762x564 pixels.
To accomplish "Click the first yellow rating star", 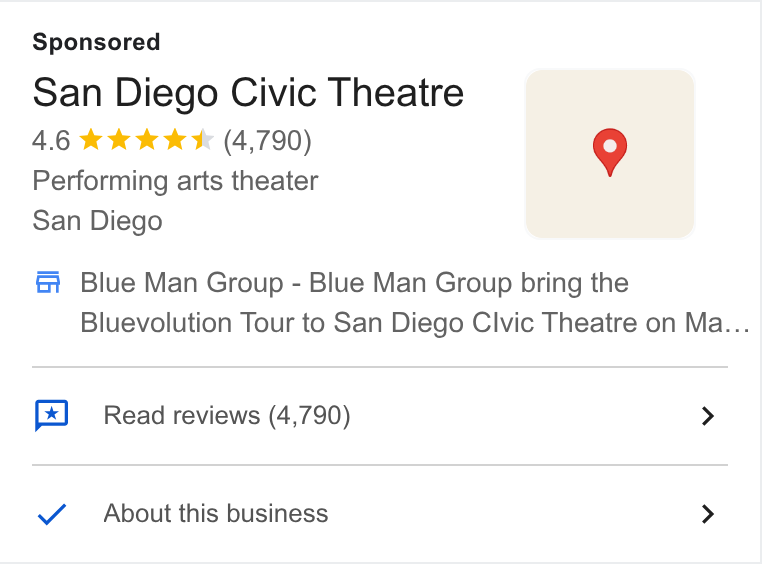I will 90,140.
